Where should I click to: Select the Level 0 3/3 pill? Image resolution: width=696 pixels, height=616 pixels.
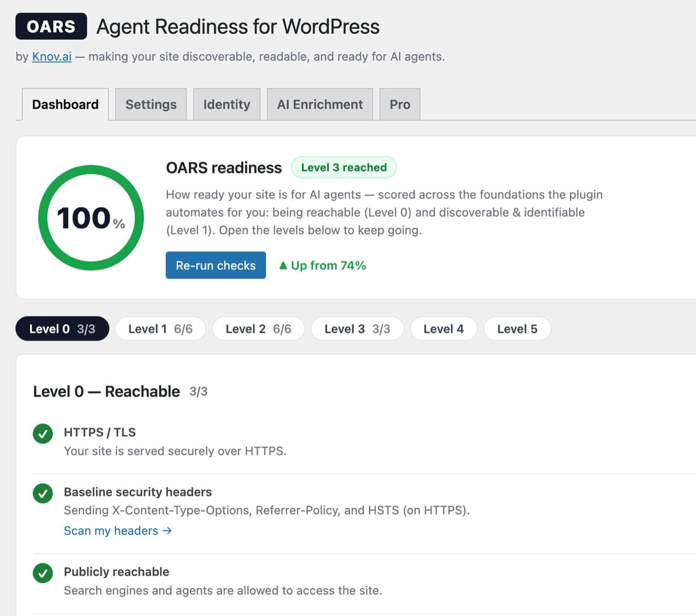62,329
